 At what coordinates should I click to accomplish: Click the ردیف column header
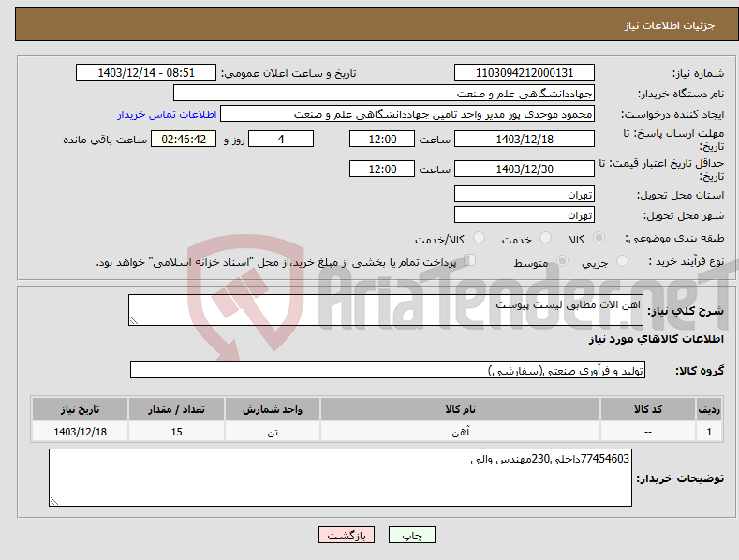pos(709,409)
